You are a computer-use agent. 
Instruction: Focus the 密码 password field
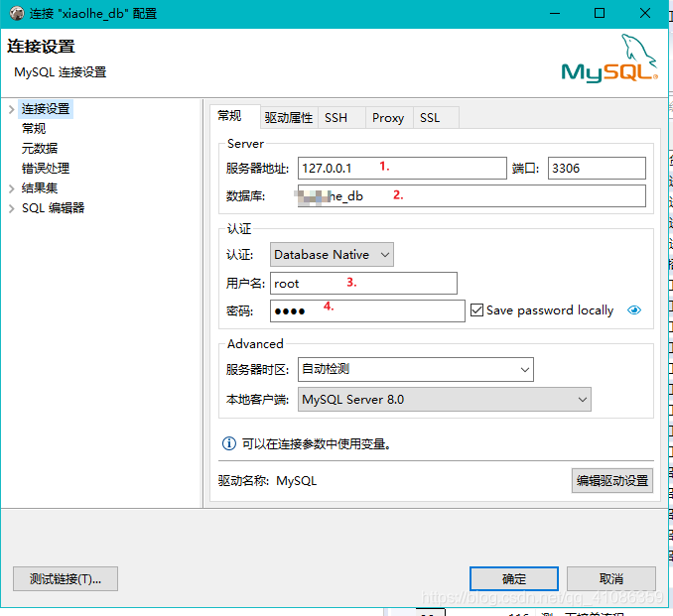coord(367,310)
